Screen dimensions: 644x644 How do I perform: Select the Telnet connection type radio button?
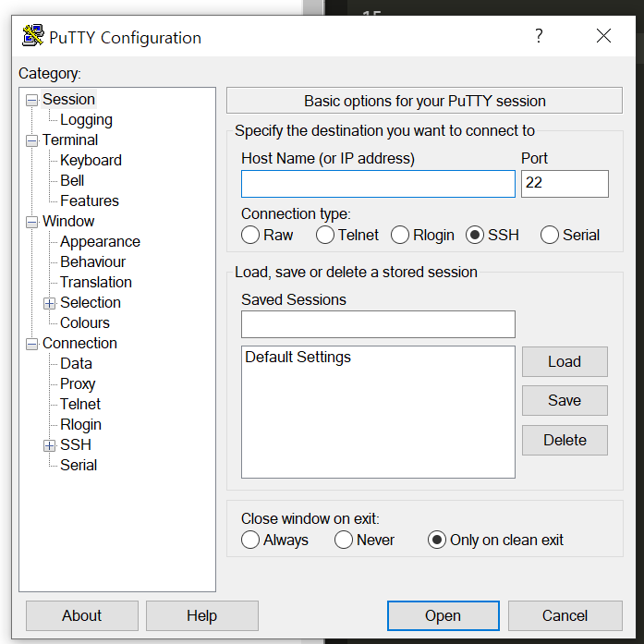point(325,235)
